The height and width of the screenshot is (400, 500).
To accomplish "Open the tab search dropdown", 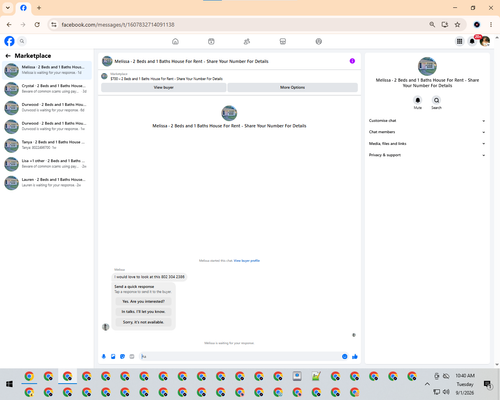I will point(8,8).
